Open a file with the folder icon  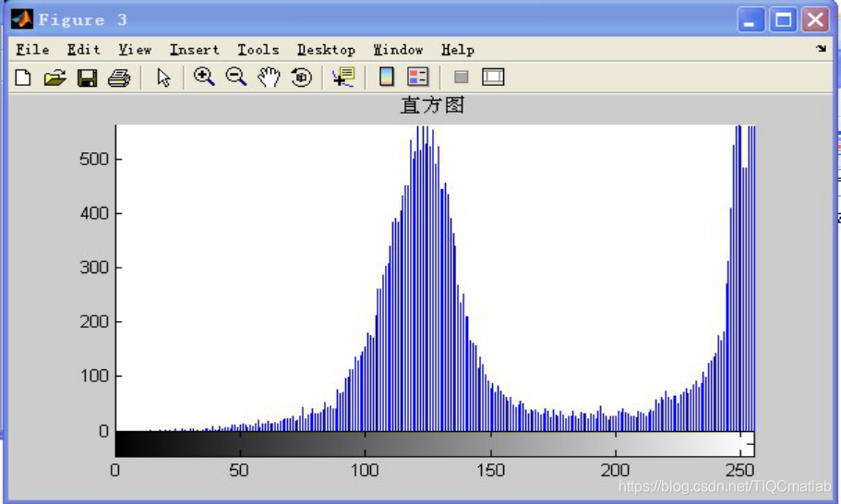click(x=54, y=78)
